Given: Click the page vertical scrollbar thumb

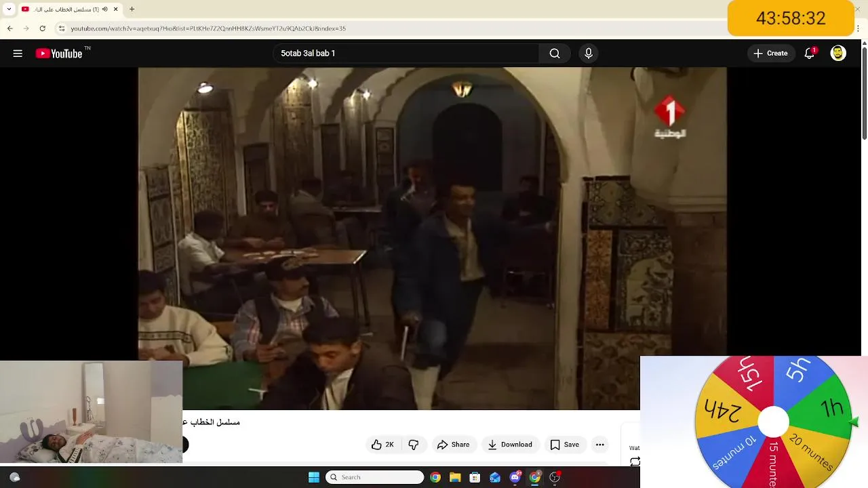Looking at the screenshot, I should 864,94.
